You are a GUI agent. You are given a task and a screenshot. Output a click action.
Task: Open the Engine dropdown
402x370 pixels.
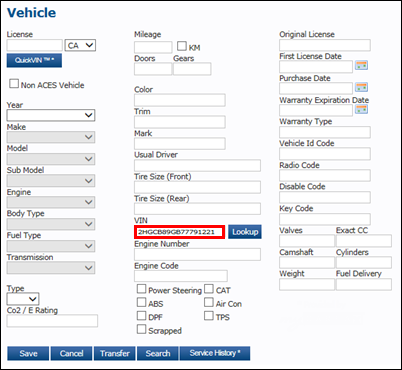(51, 202)
